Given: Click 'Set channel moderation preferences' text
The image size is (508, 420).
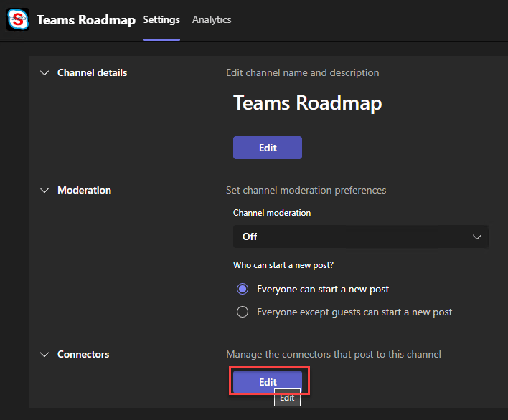Looking at the screenshot, I should (x=306, y=190).
